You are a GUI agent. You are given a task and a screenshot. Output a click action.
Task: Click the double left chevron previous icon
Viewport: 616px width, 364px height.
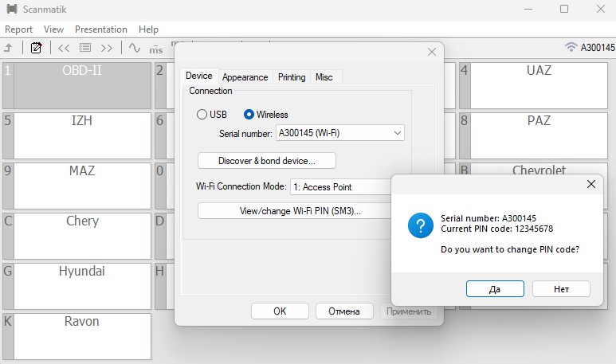pos(64,48)
